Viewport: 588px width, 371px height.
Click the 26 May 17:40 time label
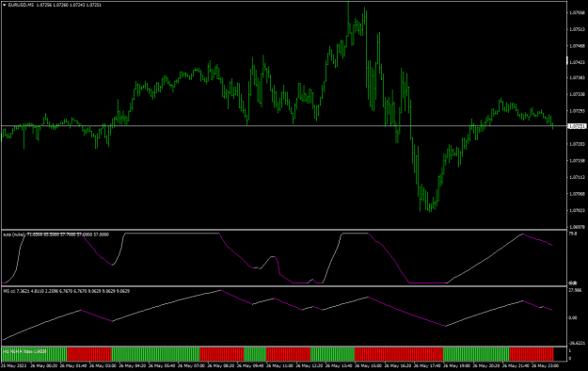(427, 365)
